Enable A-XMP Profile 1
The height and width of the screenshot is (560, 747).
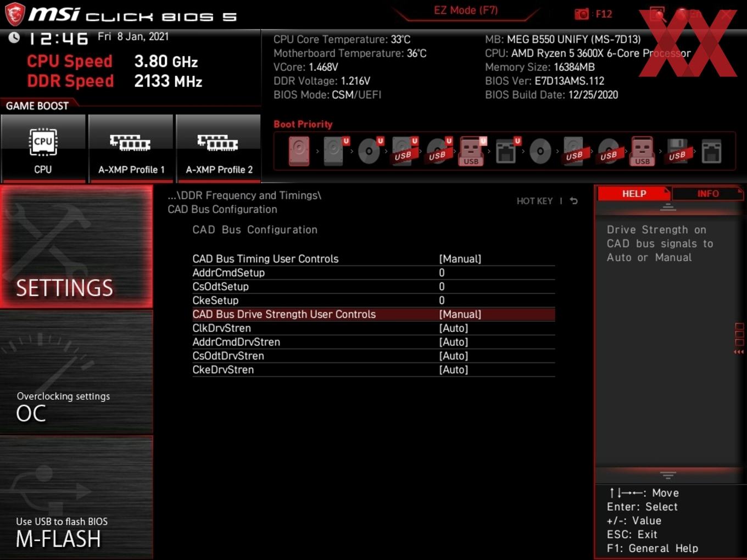click(x=131, y=148)
